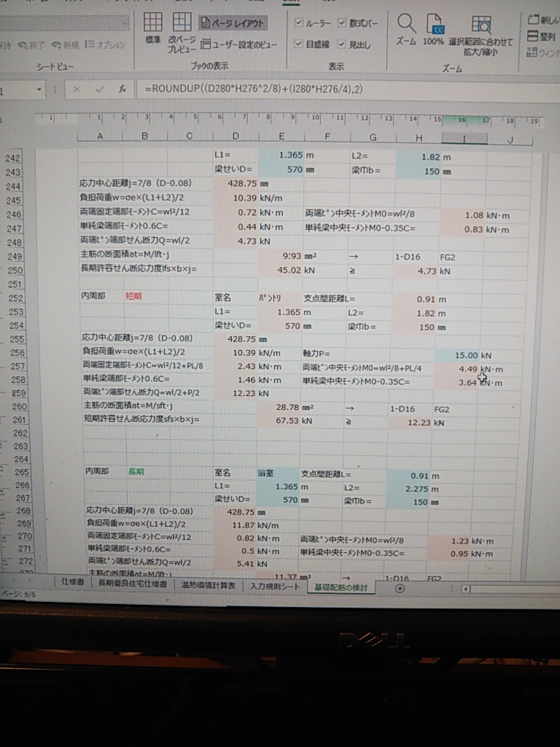Select the ページレイアウト view button

click(233, 23)
